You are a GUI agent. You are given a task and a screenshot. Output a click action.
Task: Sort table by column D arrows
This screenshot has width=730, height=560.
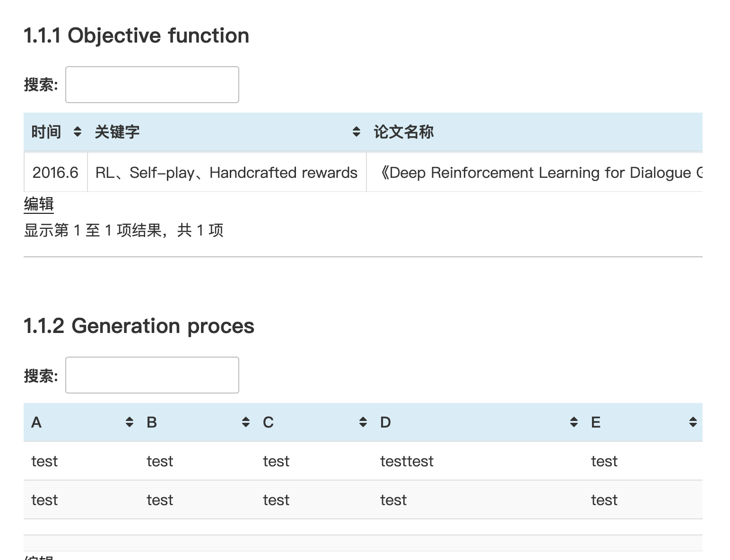(x=574, y=422)
